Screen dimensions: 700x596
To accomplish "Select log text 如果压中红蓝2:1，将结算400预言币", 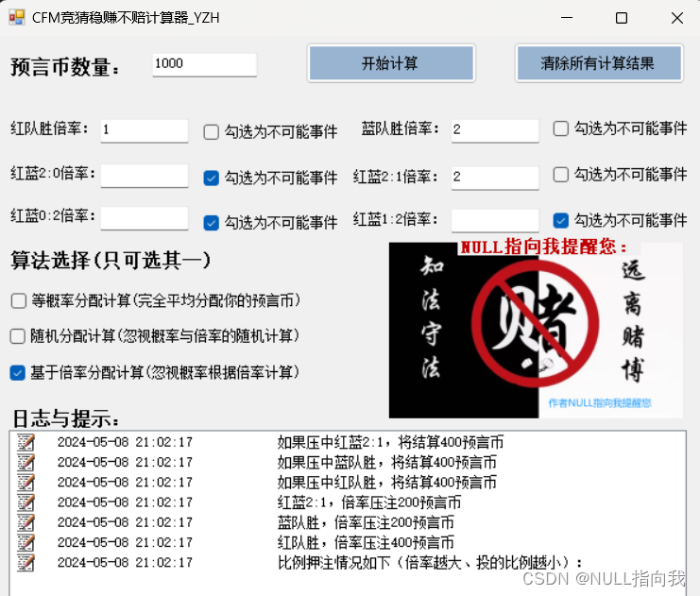I will point(390,442).
